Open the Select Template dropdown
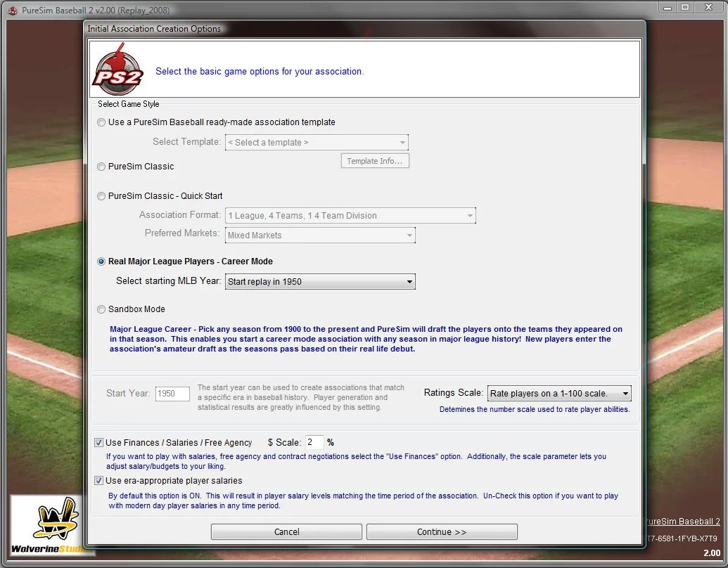The image size is (728, 568). [317, 143]
